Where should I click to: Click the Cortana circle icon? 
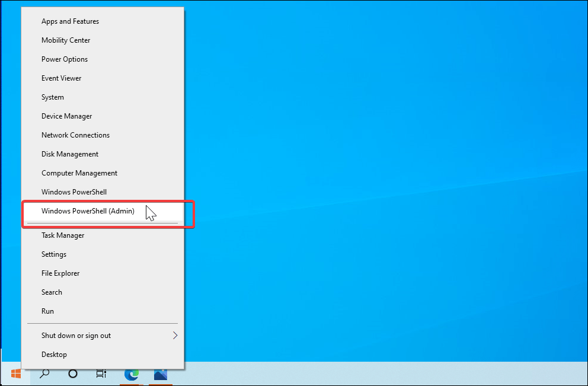[73, 374]
